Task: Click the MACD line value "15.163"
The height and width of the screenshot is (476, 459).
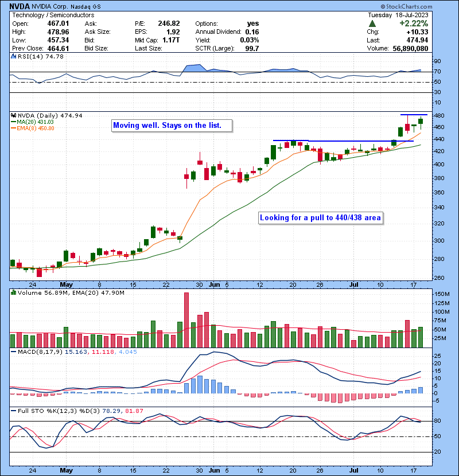Action: point(76,352)
